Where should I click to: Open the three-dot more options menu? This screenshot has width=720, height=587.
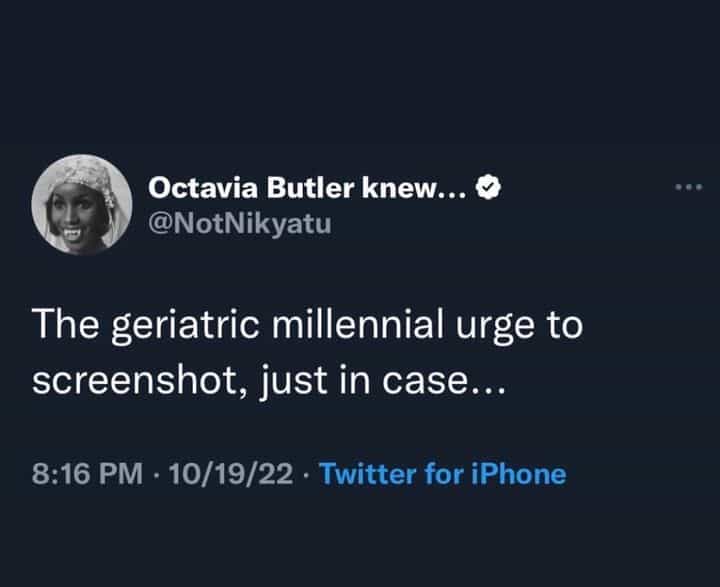(690, 187)
